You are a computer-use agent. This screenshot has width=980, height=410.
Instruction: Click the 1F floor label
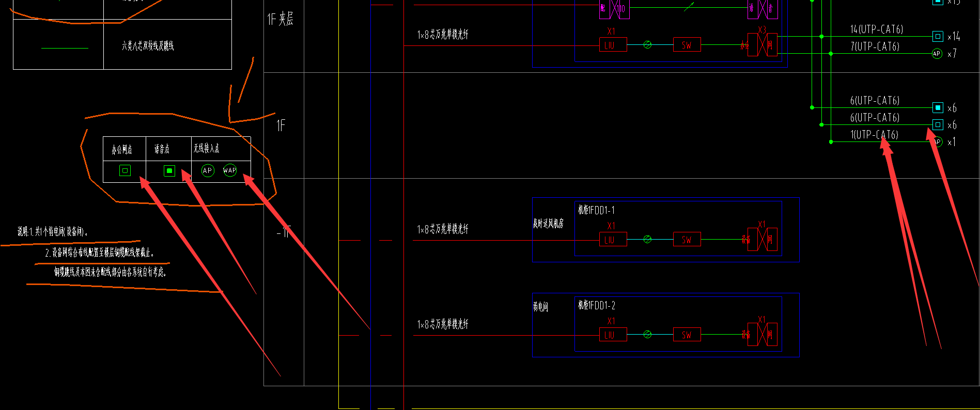tap(281, 125)
